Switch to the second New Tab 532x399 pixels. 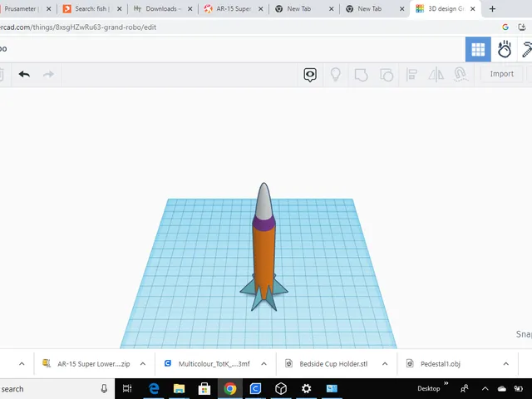click(x=369, y=9)
